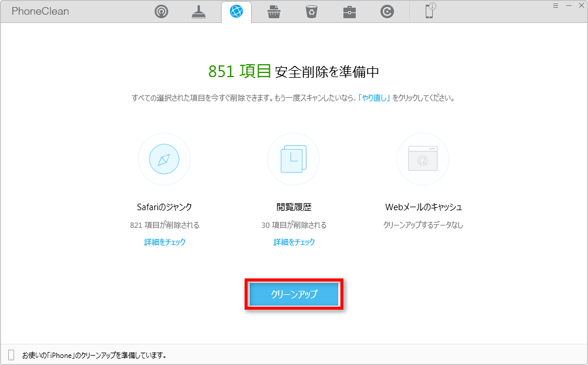Open the Toolbox briefcase tab

click(x=349, y=12)
